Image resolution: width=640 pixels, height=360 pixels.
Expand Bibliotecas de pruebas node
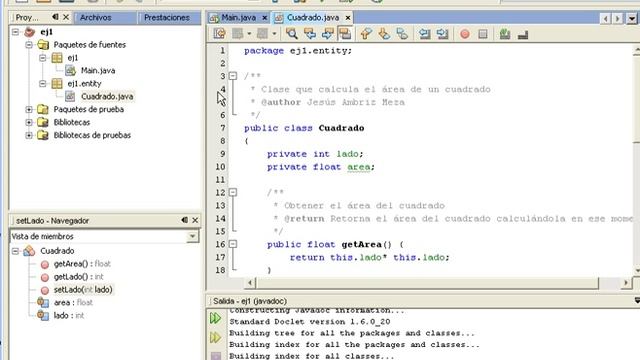(29, 135)
